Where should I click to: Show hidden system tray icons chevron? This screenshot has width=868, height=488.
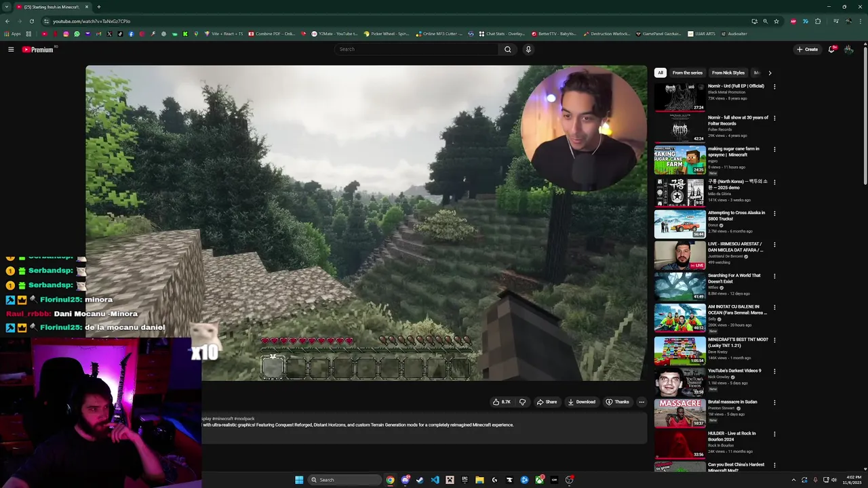793,480
